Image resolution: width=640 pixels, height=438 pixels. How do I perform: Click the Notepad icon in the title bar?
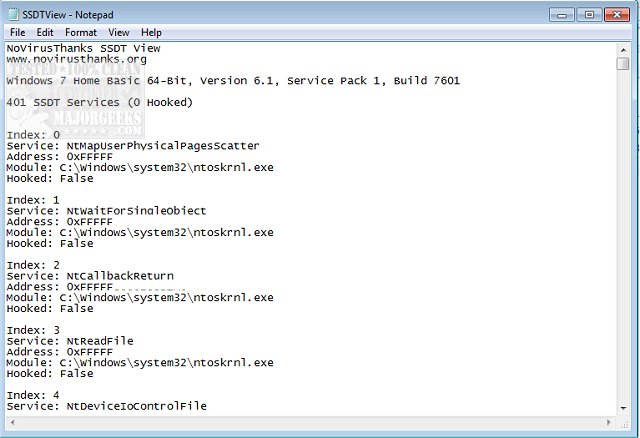pyautogui.click(x=13, y=15)
